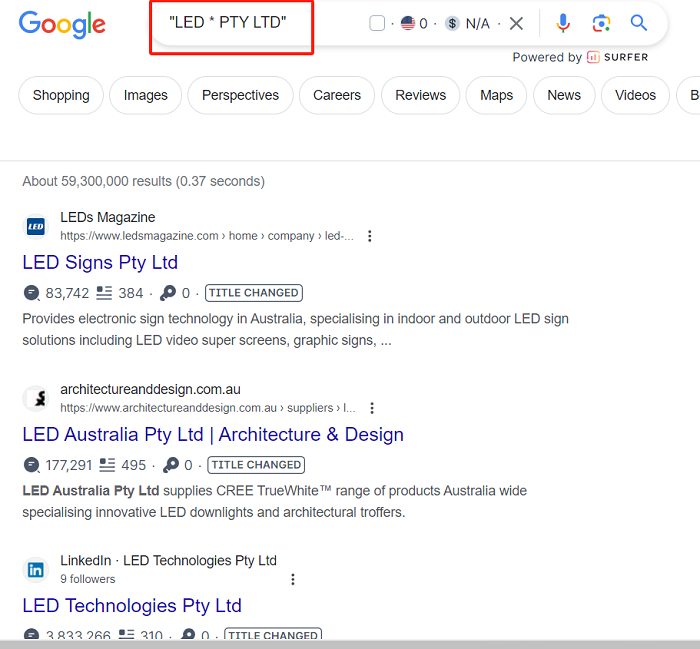Select the Reviews filter chip

tap(421, 95)
